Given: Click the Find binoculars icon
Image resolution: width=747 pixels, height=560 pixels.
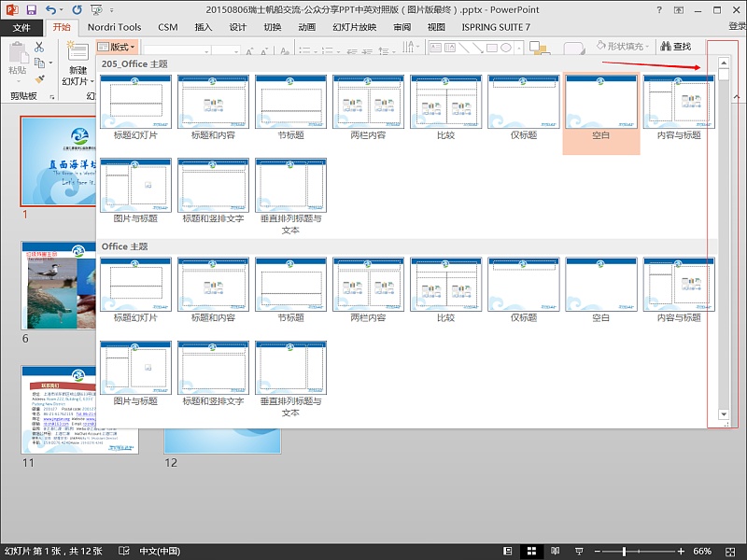Looking at the screenshot, I should (x=666, y=46).
